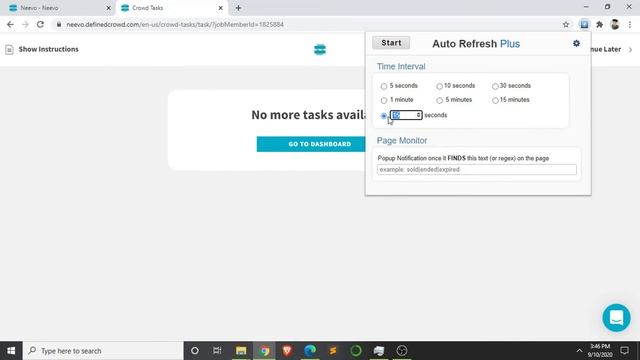The height and width of the screenshot is (360, 640).
Task: Open File Explorer from taskbar
Action: click(x=241, y=351)
